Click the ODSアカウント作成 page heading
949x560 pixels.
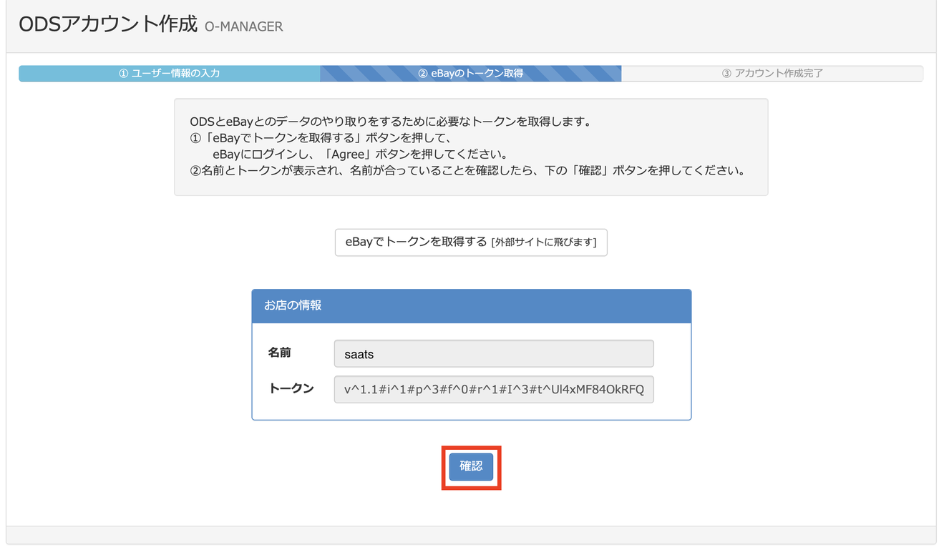[x=107, y=25]
